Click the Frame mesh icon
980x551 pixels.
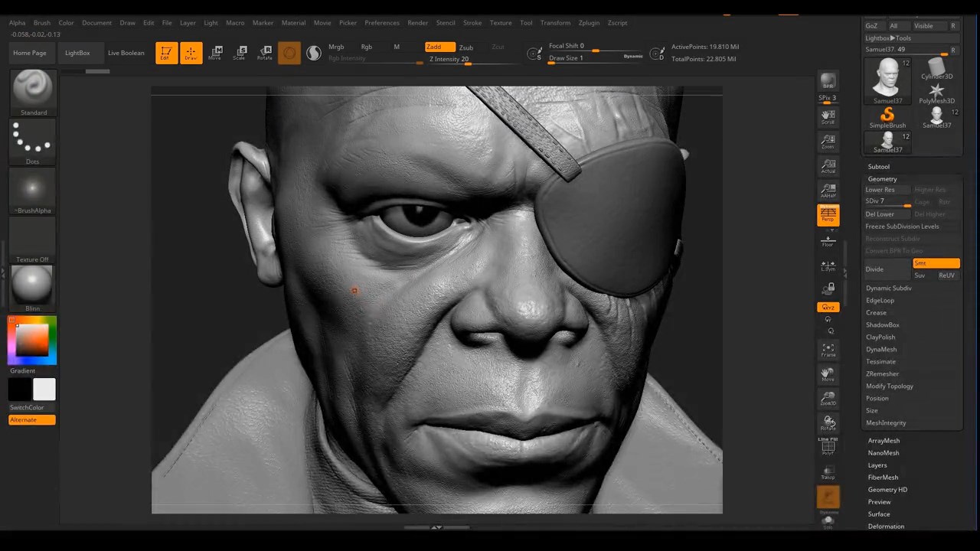click(828, 350)
